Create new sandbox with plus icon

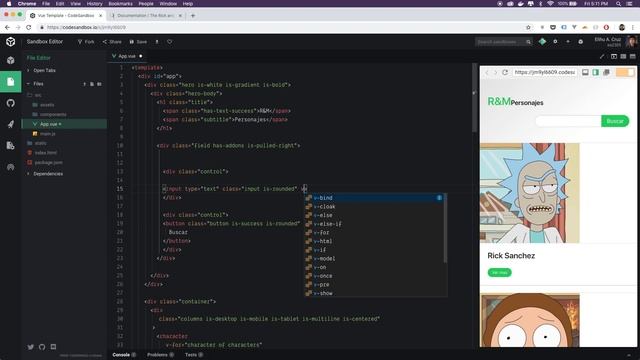(x=568, y=42)
